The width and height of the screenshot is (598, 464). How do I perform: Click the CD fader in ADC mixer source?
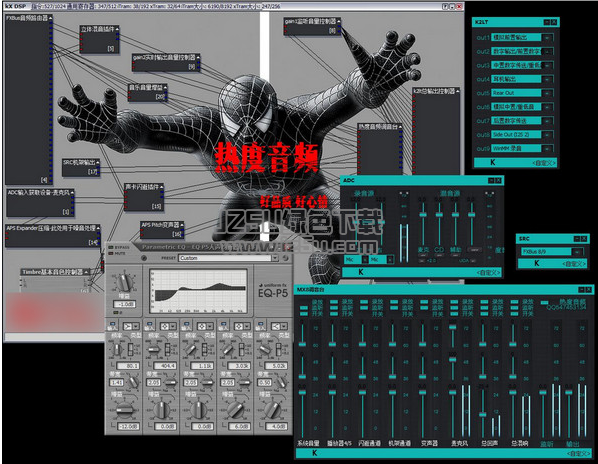439,215
